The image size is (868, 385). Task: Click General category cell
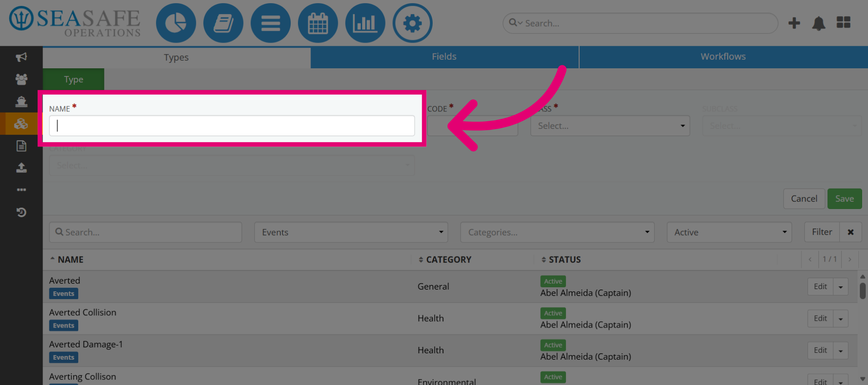pyautogui.click(x=433, y=287)
